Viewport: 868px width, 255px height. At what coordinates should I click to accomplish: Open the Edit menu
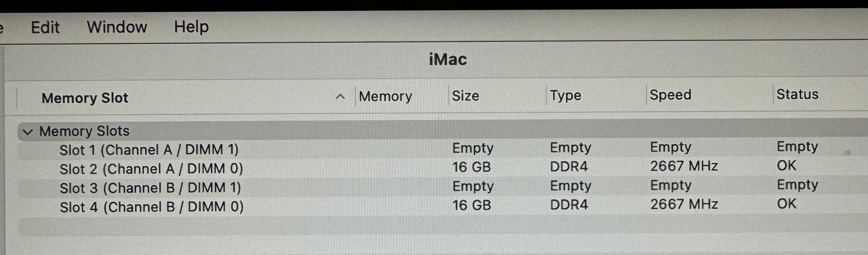(45, 27)
